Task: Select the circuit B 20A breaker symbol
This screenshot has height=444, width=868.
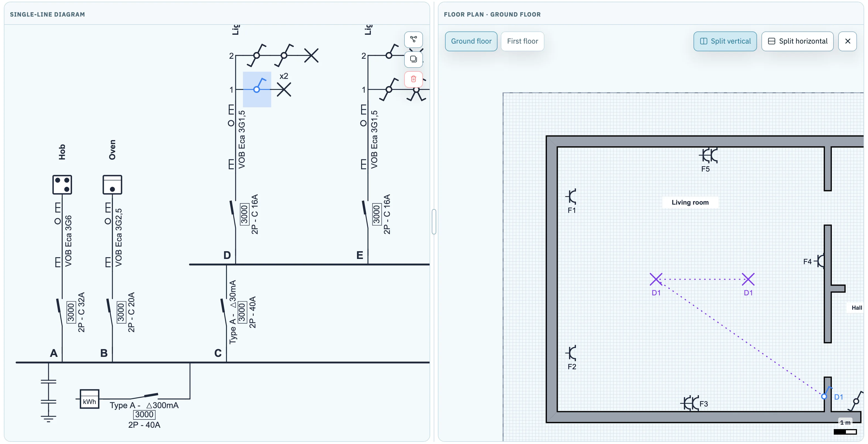Action: pyautogui.click(x=110, y=312)
